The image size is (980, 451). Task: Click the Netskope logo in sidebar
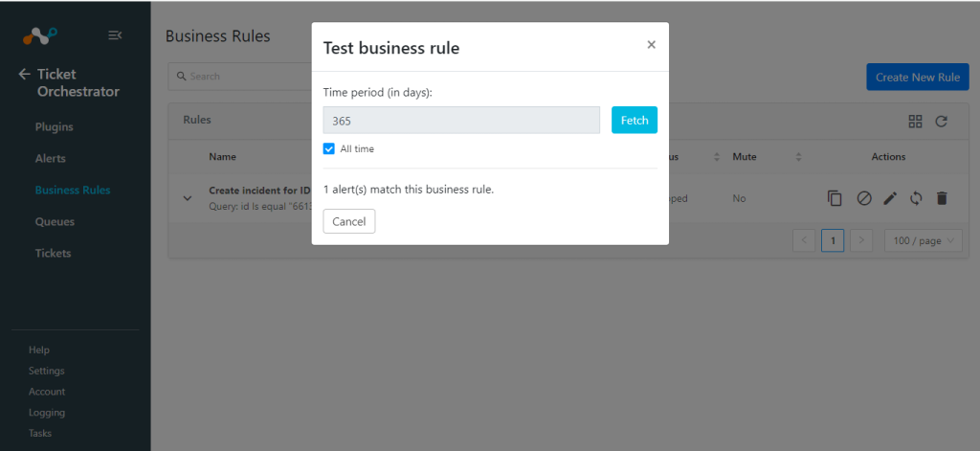(40, 35)
